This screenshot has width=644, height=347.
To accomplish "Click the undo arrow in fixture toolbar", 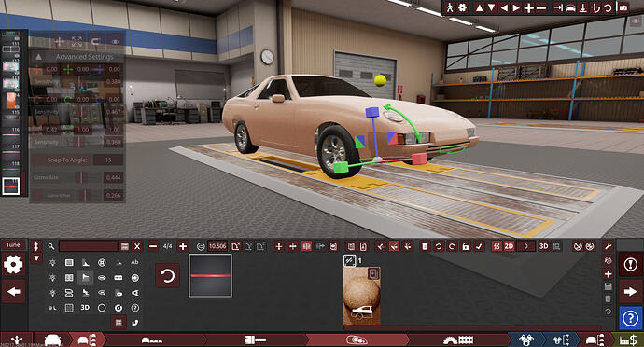I will click(439, 246).
